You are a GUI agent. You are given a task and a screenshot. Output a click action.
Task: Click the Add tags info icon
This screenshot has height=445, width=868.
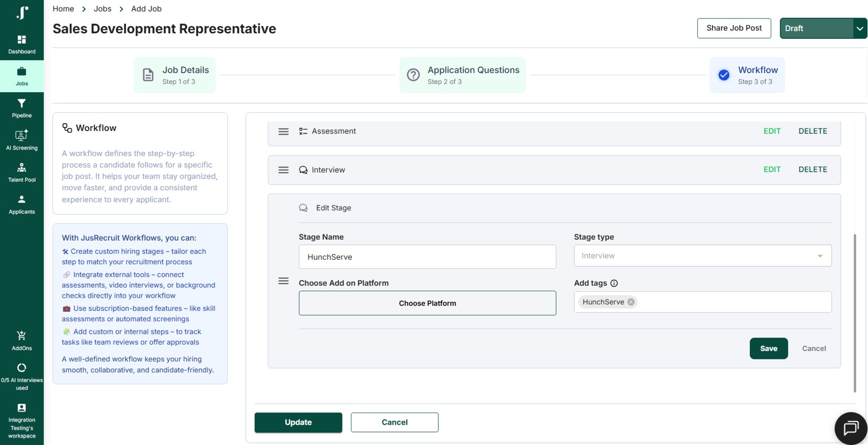pos(614,283)
